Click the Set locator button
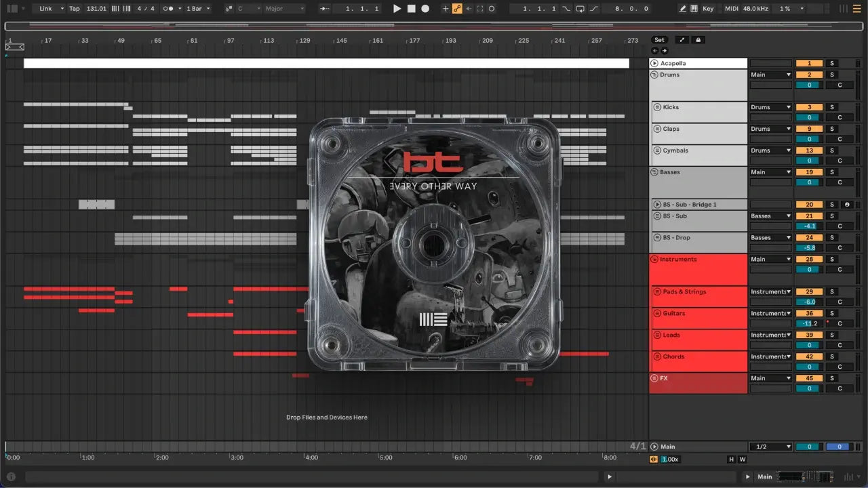The width and height of the screenshot is (868, 488). (659, 40)
